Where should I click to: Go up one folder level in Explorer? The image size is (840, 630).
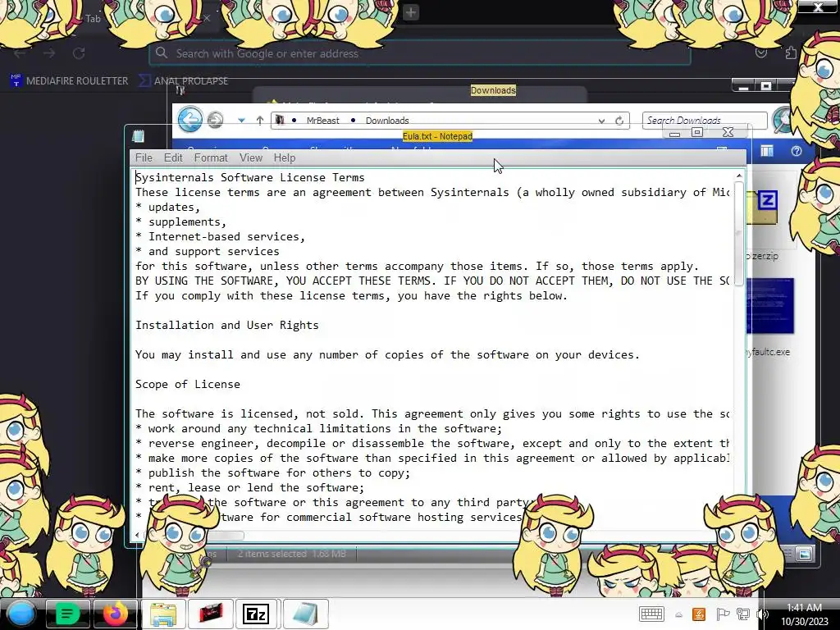point(260,121)
